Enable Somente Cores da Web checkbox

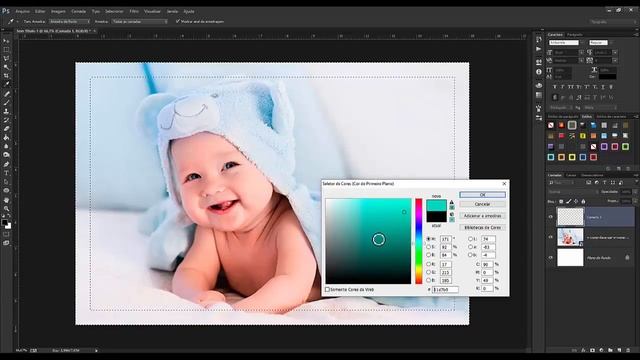pyautogui.click(x=327, y=289)
